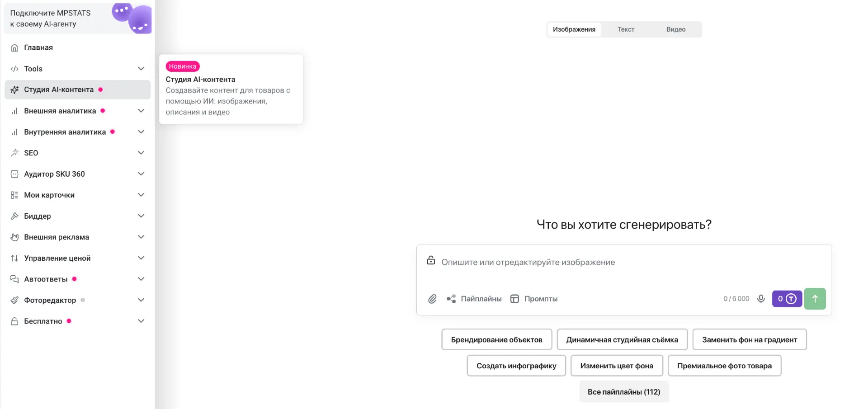Open Главная in the sidebar

point(77,47)
